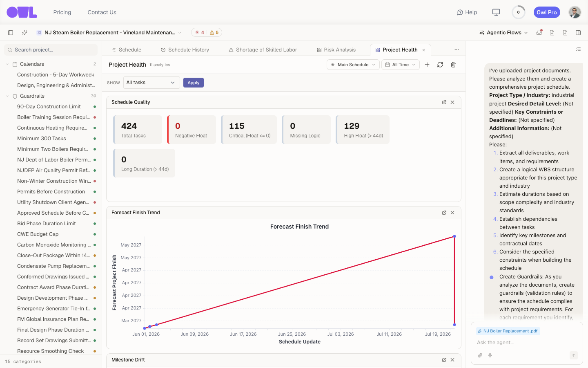Close the Forecast Finish Trend card
The image size is (588, 368).
[x=452, y=213]
